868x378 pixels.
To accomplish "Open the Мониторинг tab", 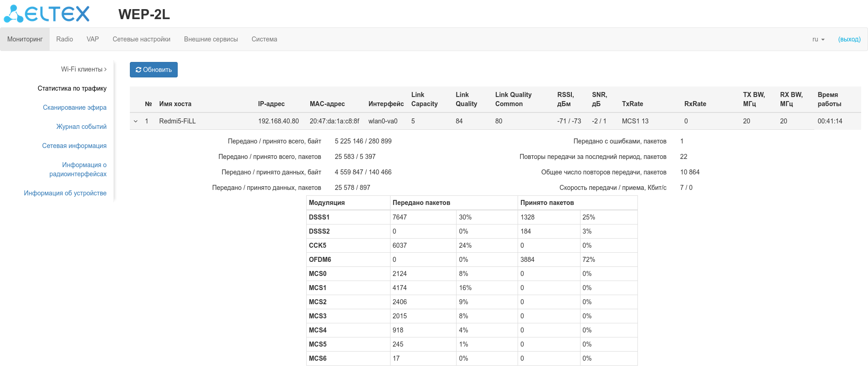I will 25,39.
